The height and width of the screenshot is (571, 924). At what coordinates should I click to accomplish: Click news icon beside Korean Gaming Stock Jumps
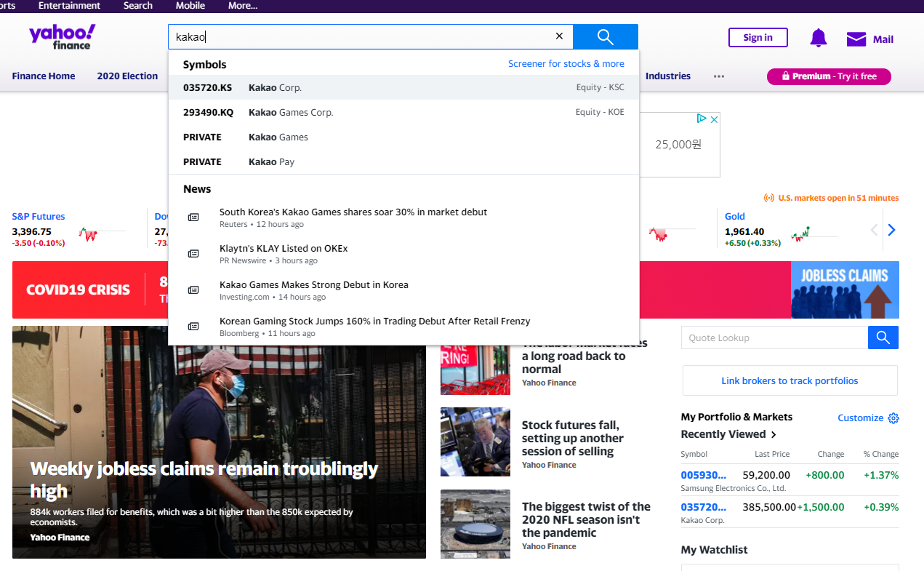pos(193,327)
